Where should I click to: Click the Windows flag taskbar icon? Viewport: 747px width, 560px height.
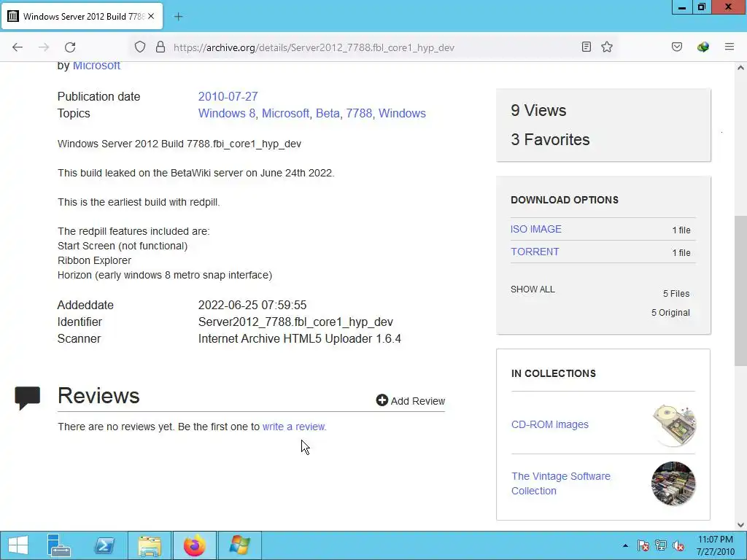point(239,545)
